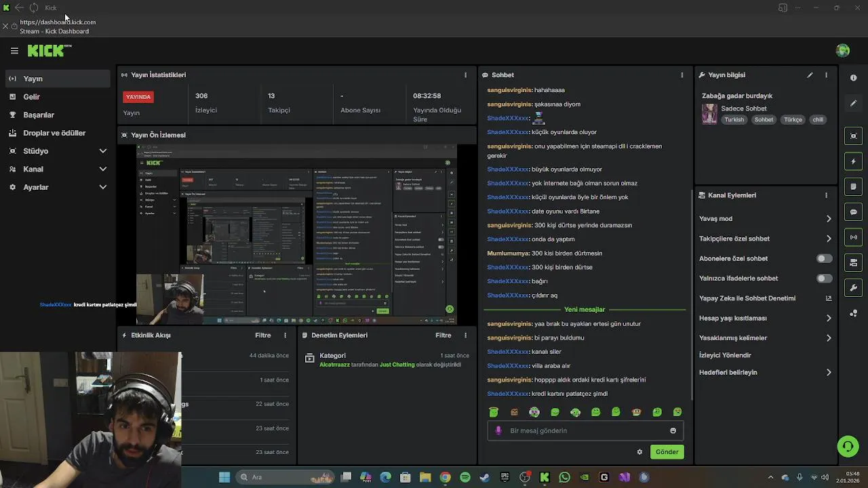Image resolution: width=868 pixels, height=488 pixels.
Task: Edit stream info with pencil in Yayın bilgisi
Action: [x=810, y=75]
